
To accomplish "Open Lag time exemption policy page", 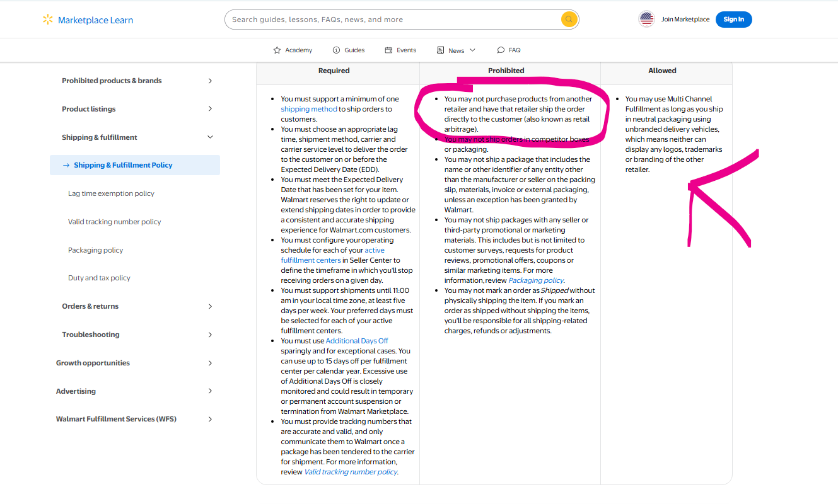I will 111,193.
